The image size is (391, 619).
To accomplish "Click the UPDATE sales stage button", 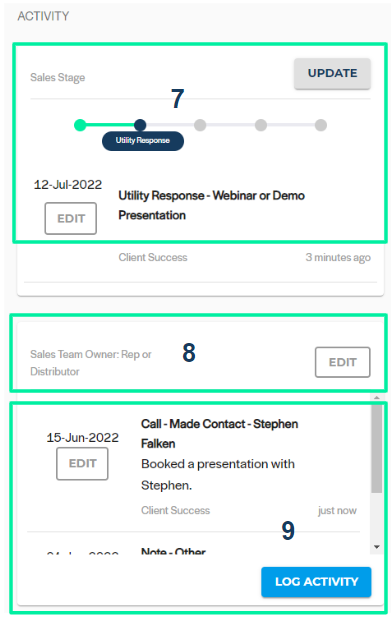I will 332,73.
